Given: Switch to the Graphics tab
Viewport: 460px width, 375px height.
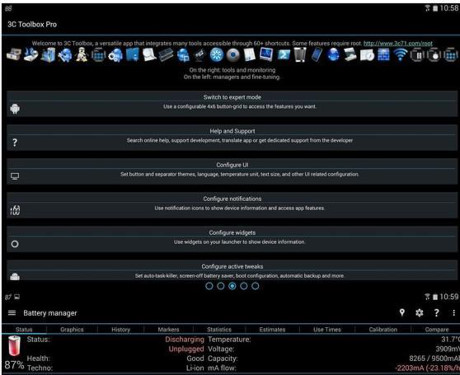Looking at the screenshot, I should (72, 329).
